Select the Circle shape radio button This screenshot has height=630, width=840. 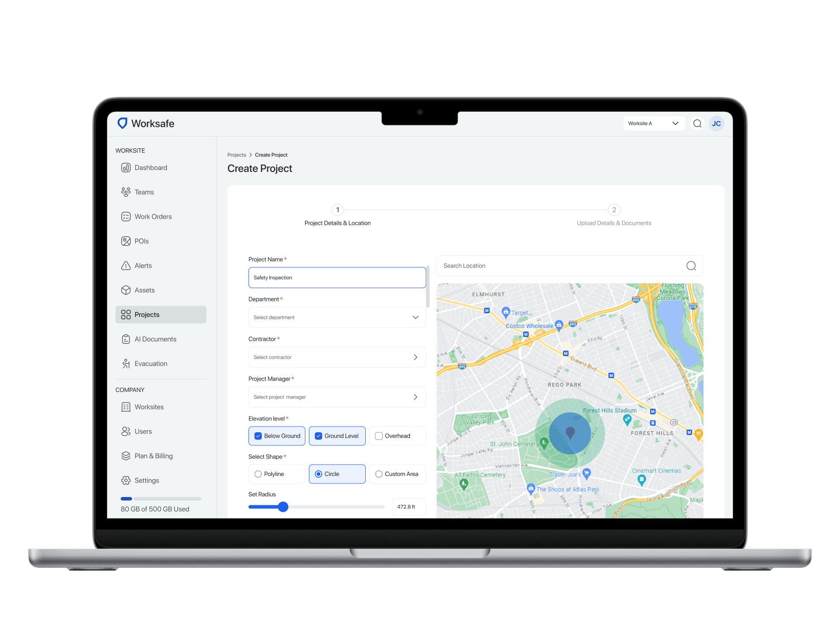pyautogui.click(x=318, y=474)
